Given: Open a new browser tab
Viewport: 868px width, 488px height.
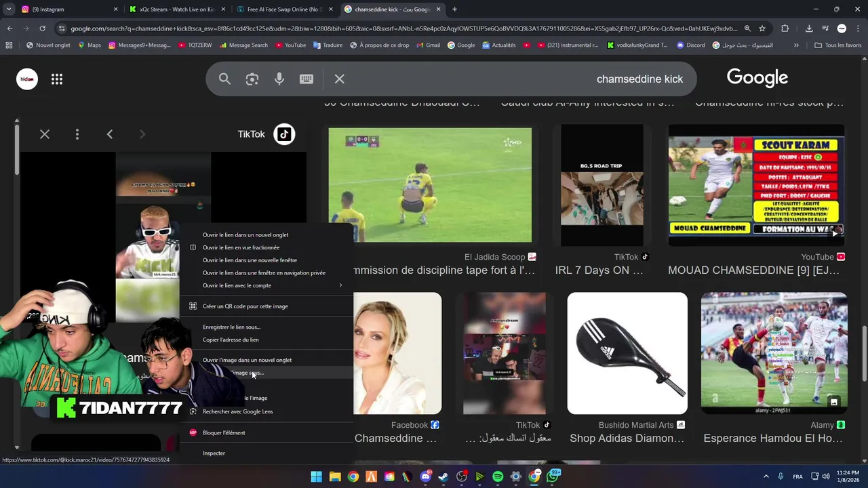Looking at the screenshot, I should [454, 9].
